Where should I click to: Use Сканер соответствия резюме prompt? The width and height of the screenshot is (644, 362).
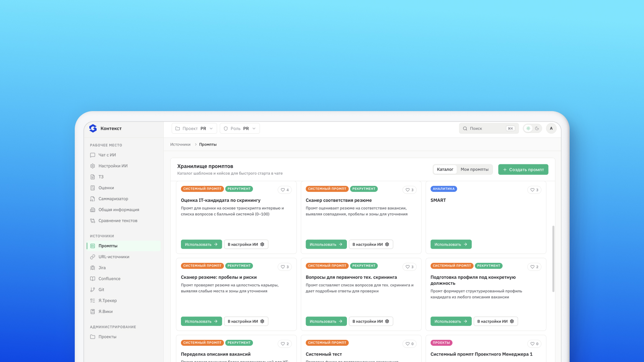[x=326, y=244]
